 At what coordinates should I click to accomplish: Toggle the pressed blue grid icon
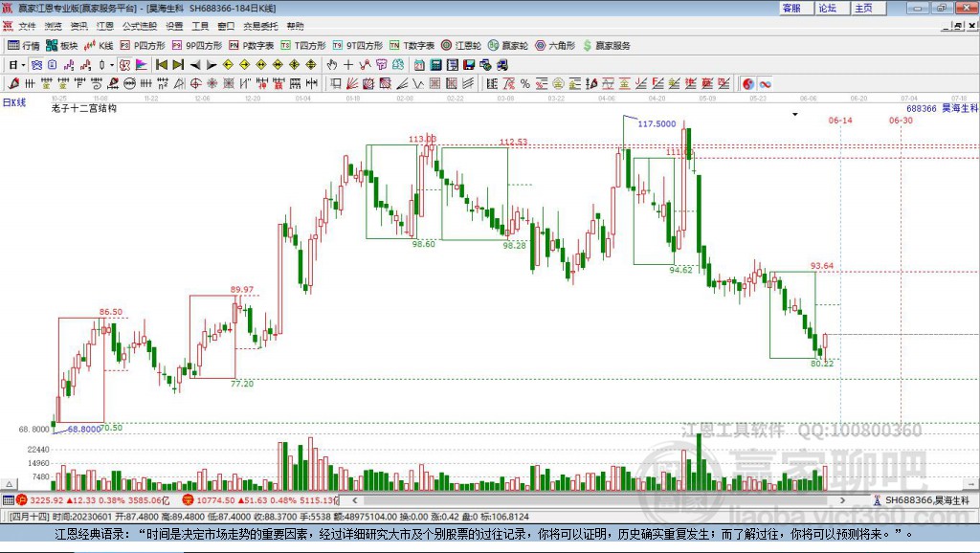pyautogui.click(x=37, y=65)
